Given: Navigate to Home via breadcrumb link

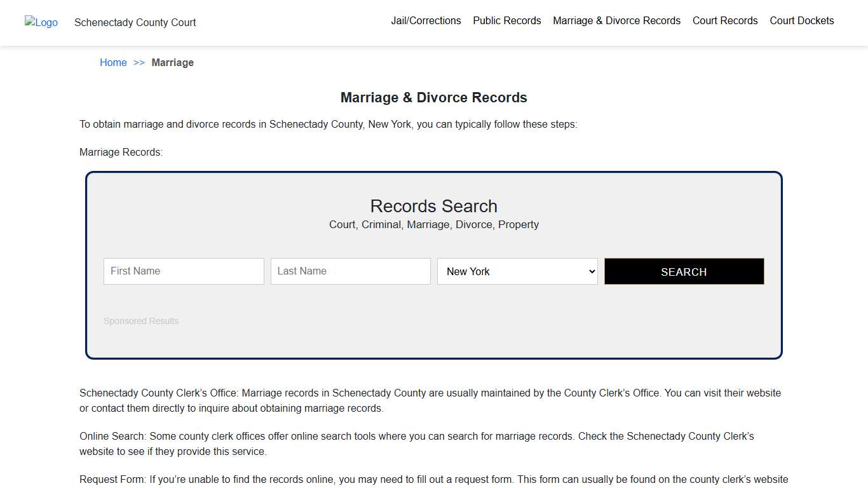Looking at the screenshot, I should pos(113,62).
